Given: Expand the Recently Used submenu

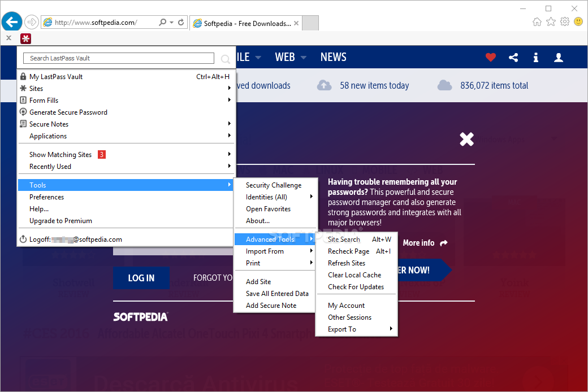Looking at the screenshot, I should point(126,167).
